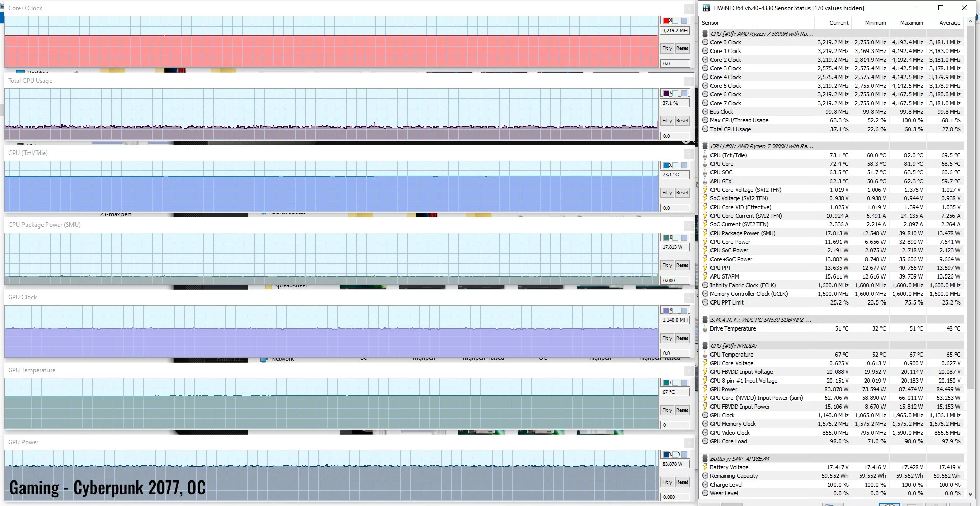The width and height of the screenshot is (980, 506).
Task: Click the HWiNFO64 app icon in title bar
Action: click(706, 8)
